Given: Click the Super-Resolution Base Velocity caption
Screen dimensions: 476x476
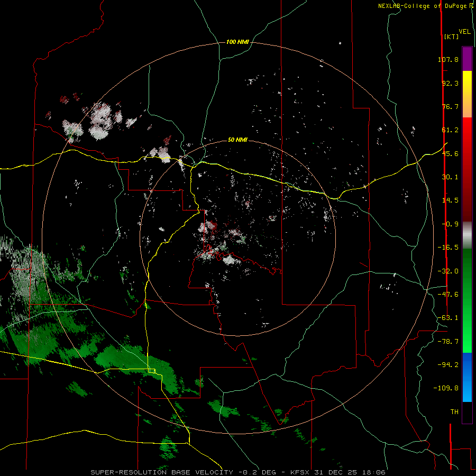Looking at the screenshot, I should point(238,472).
